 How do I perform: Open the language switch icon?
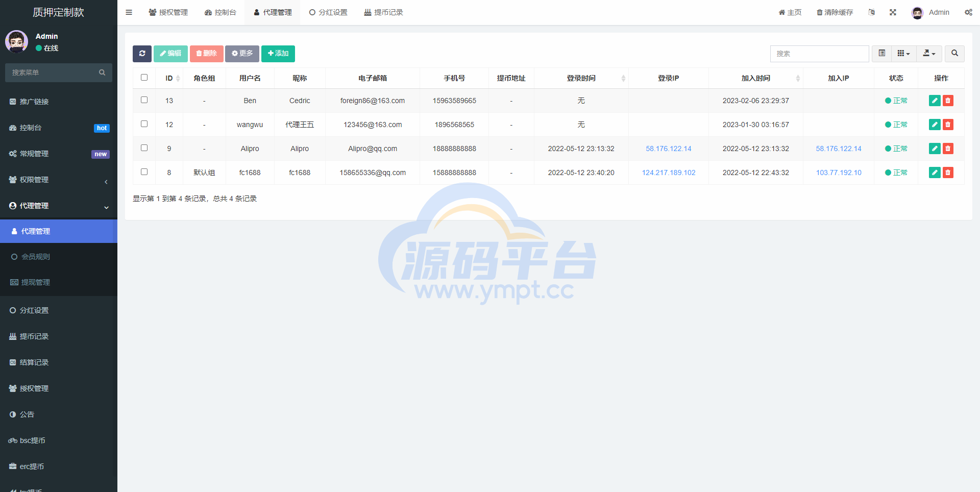[x=871, y=12]
